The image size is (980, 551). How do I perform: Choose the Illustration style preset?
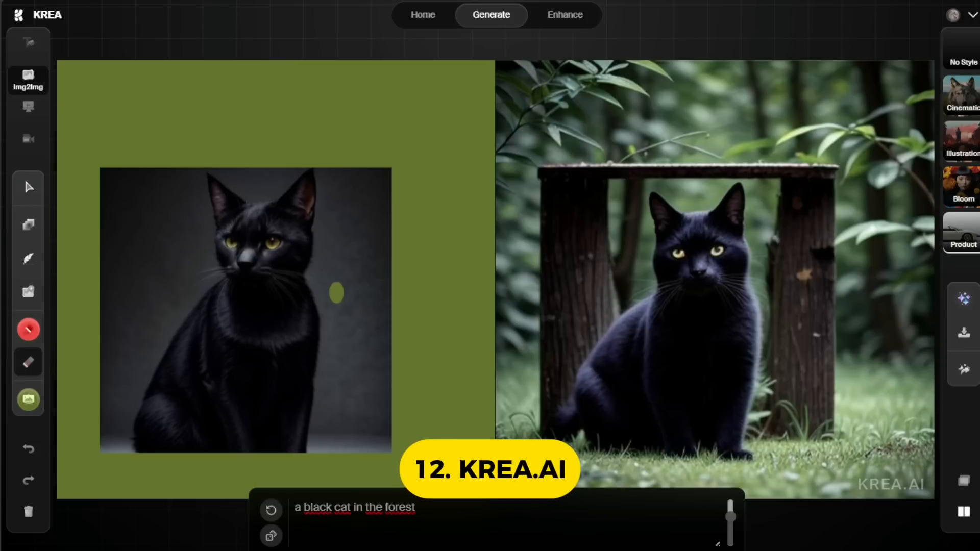tap(962, 140)
